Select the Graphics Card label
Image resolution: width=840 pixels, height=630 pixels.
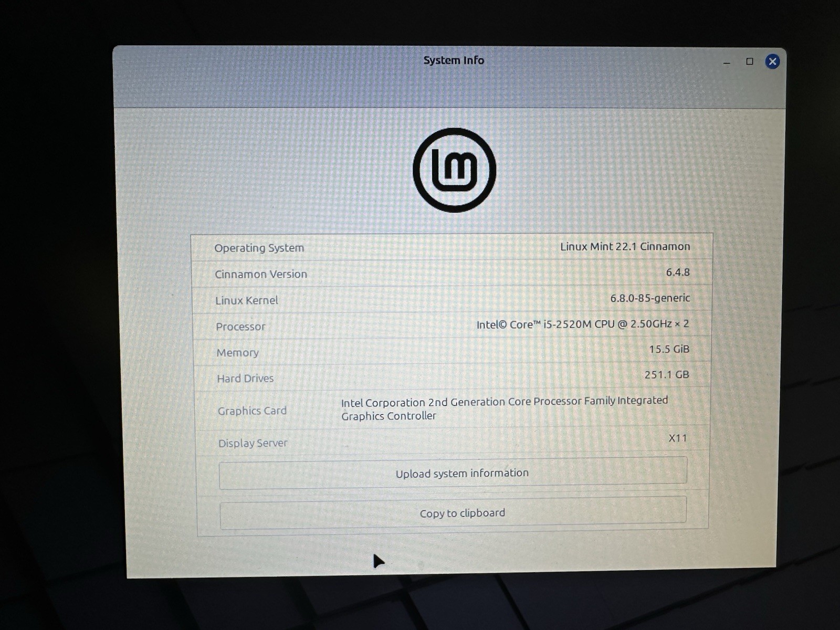click(x=252, y=411)
